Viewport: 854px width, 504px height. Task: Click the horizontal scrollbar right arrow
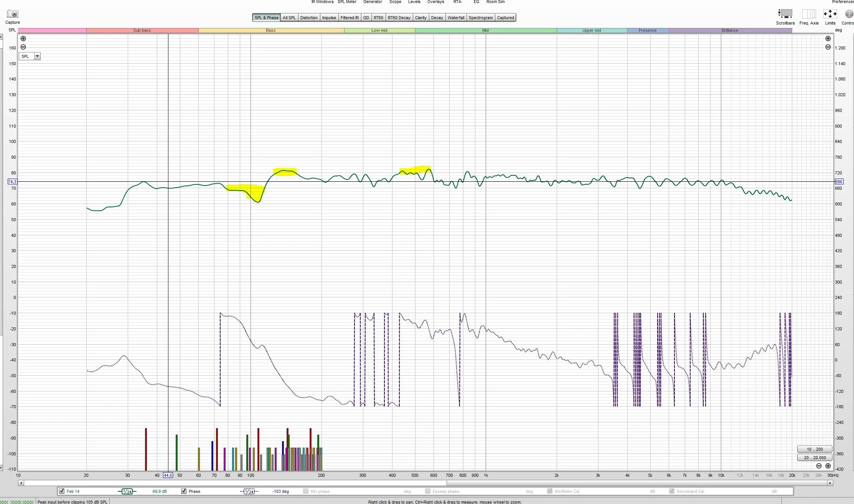tap(830, 483)
